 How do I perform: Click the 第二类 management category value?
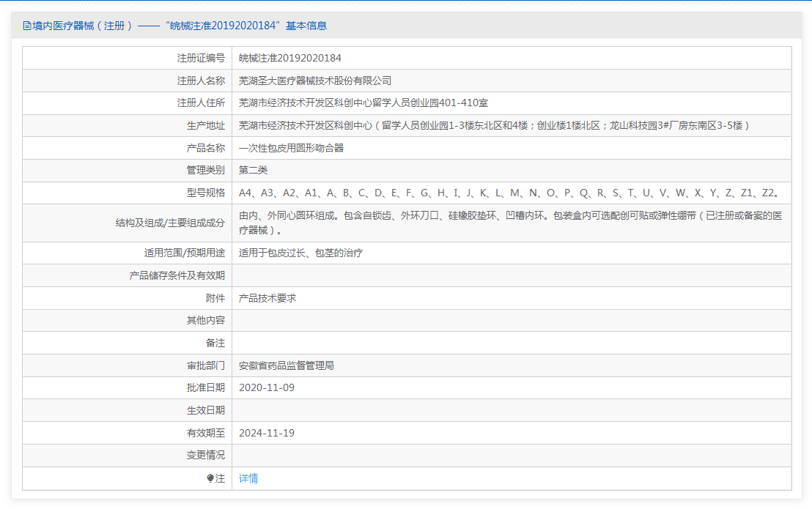[x=254, y=170]
